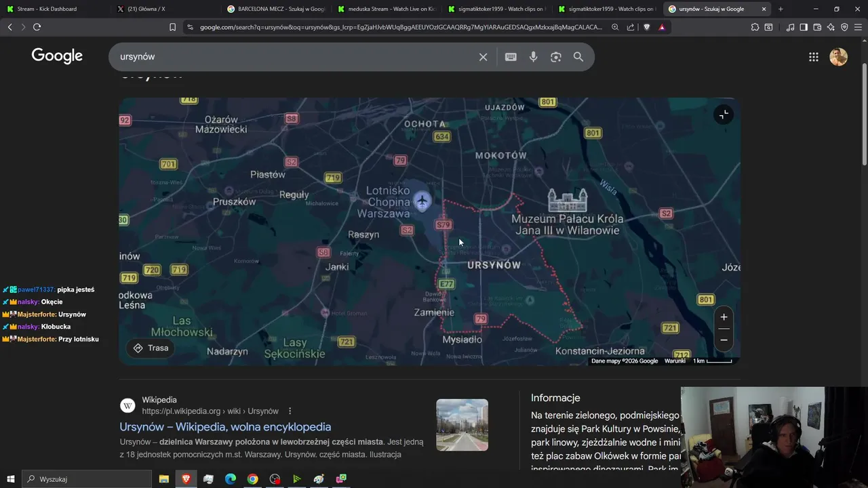The height and width of the screenshot is (488, 868).
Task: Switch to BARCELONA MECZ search tab
Action: 275,9
